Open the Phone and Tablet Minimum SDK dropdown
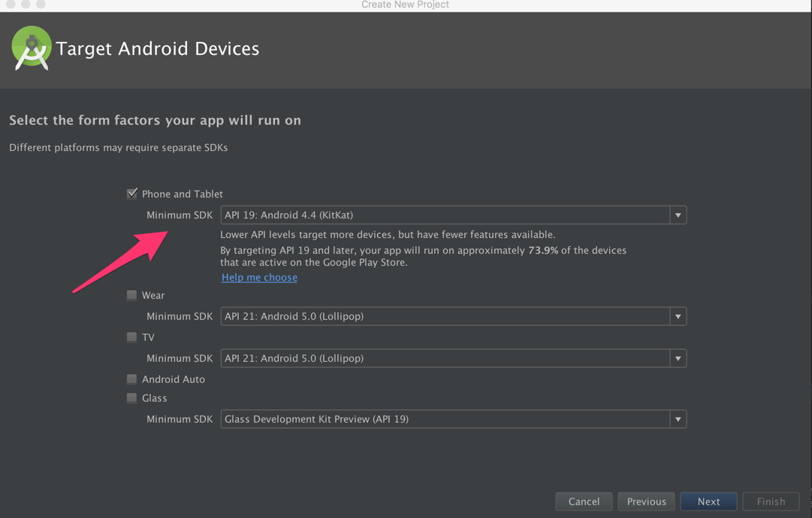This screenshot has width=812, height=518. tap(454, 215)
